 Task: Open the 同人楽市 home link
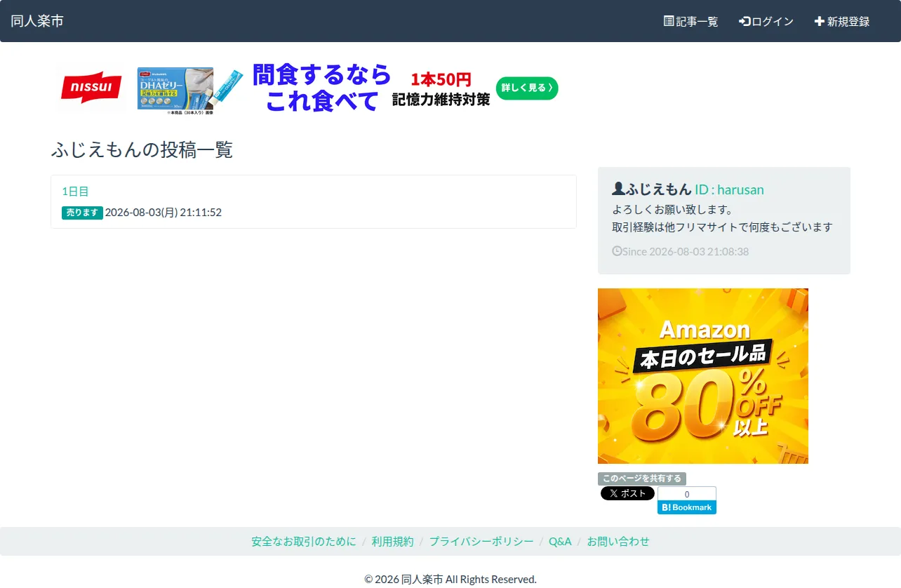click(x=37, y=21)
